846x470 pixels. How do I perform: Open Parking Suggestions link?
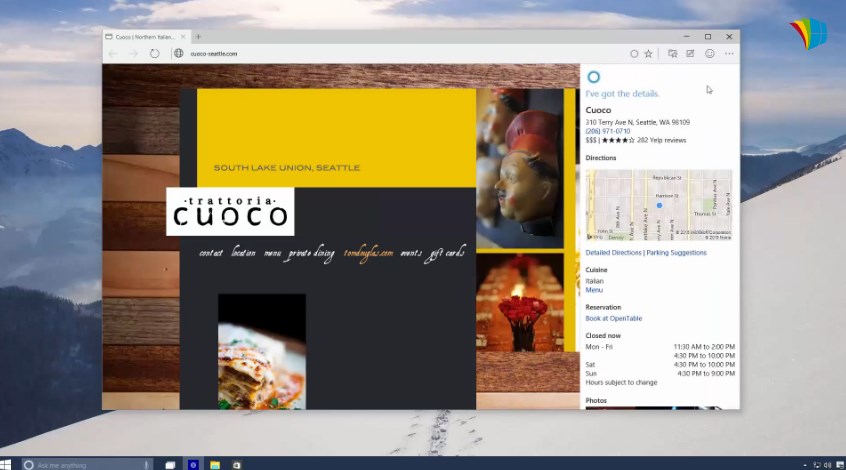[677, 253]
